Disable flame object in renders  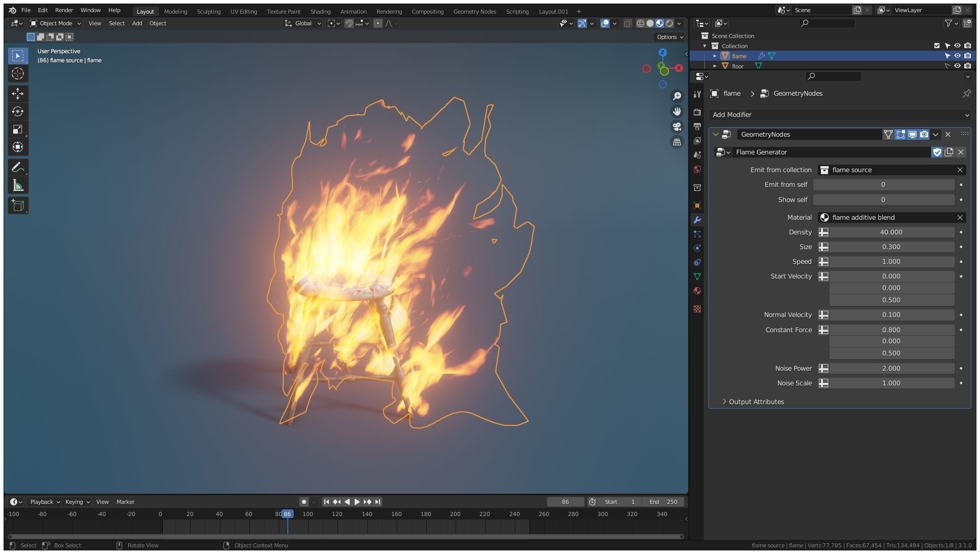[x=967, y=56]
